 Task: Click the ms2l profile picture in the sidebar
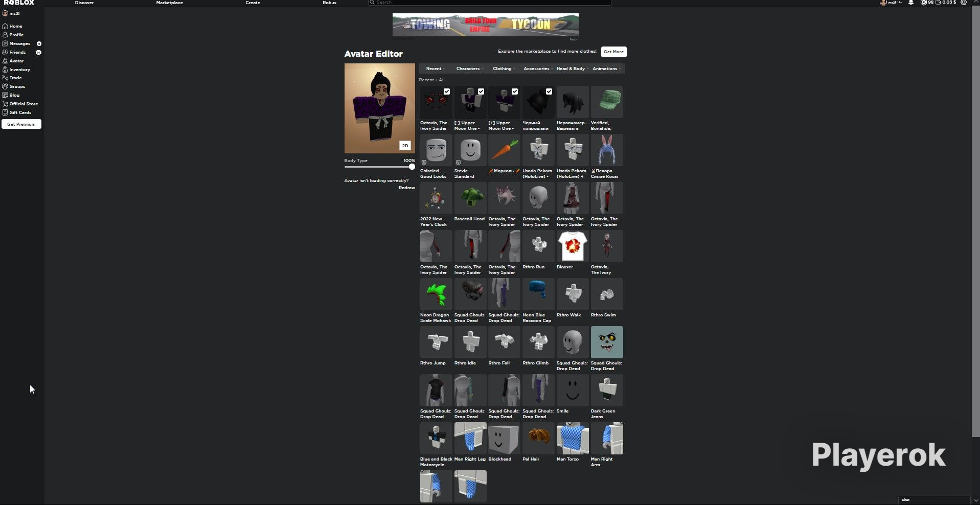click(5, 13)
